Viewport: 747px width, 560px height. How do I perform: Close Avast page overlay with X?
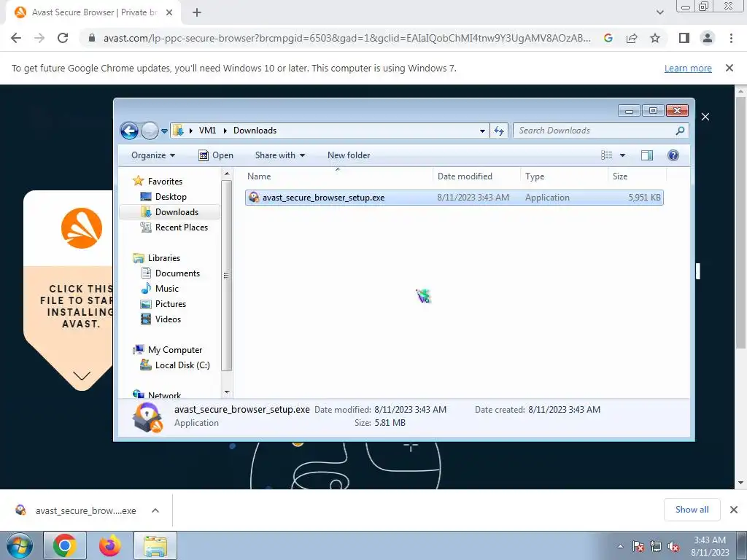[x=705, y=117]
